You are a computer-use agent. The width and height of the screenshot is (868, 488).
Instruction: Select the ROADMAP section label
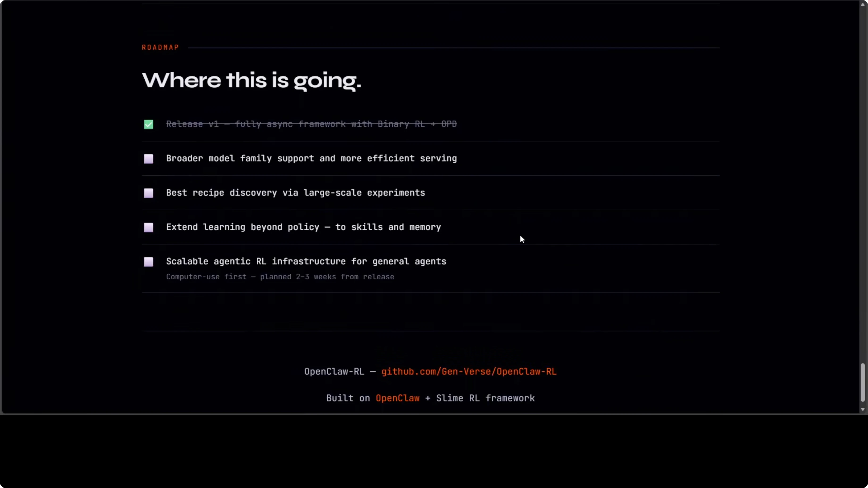[x=160, y=47]
